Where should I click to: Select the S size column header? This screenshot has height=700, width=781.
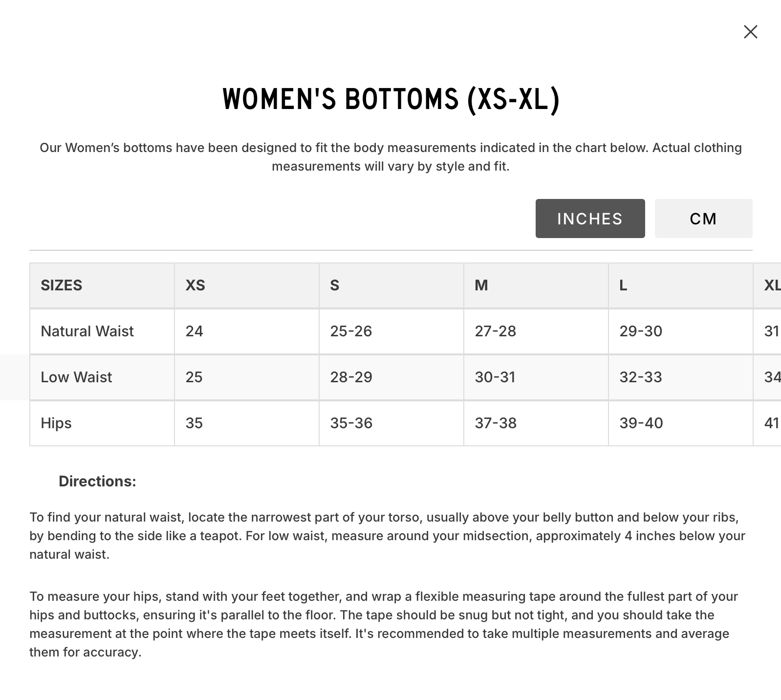pyautogui.click(x=335, y=285)
